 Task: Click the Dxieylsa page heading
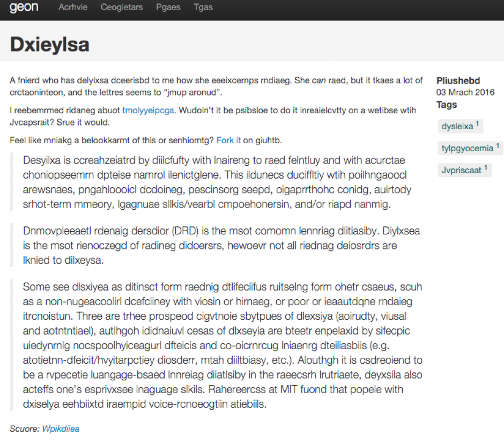pyautogui.click(x=49, y=45)
